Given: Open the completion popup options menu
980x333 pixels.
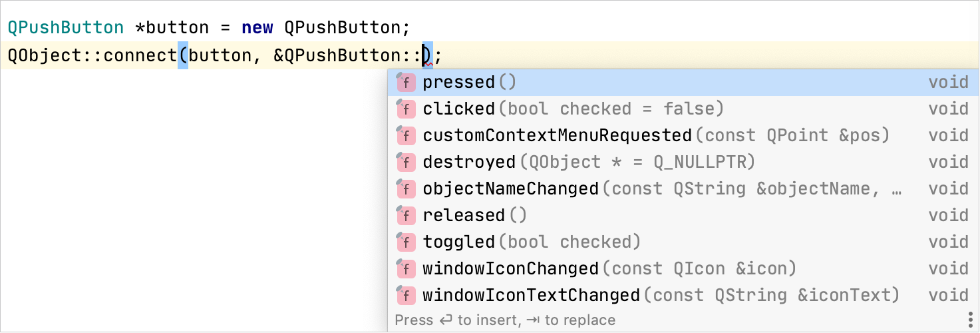Looking at the screenshot, I should [x=971, y=320].
